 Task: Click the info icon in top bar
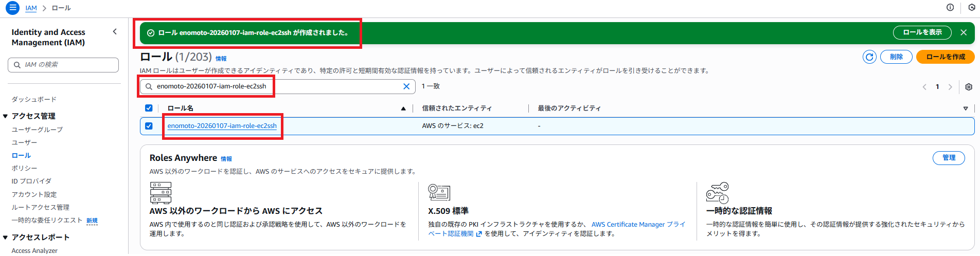pyautogui.click(x=950, y=7)
